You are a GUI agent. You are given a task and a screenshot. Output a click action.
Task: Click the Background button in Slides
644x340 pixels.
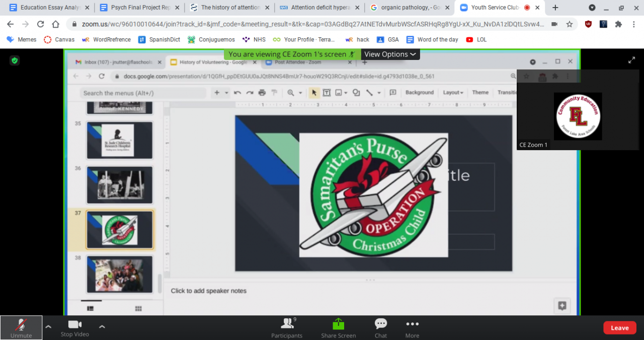[x=420, y=93]
